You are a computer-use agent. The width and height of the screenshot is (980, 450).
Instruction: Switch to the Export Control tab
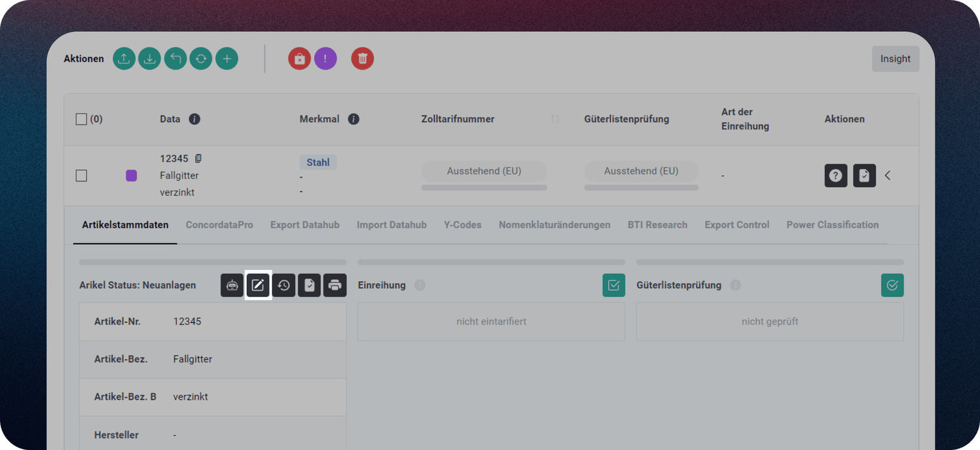(x=736, y=224)
